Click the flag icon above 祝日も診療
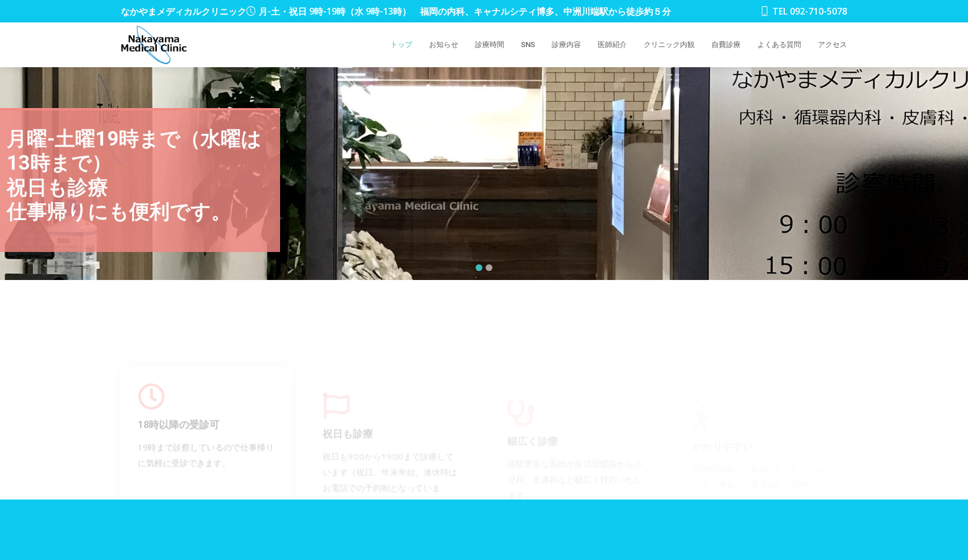 [336, 405]
